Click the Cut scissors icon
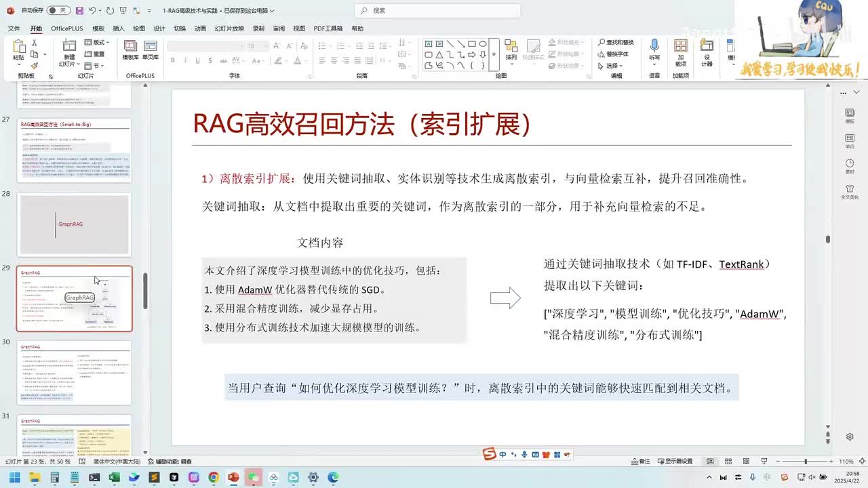The height and width of the screenshot is (488, 868). pyautogui.click(x=35, y=43)
